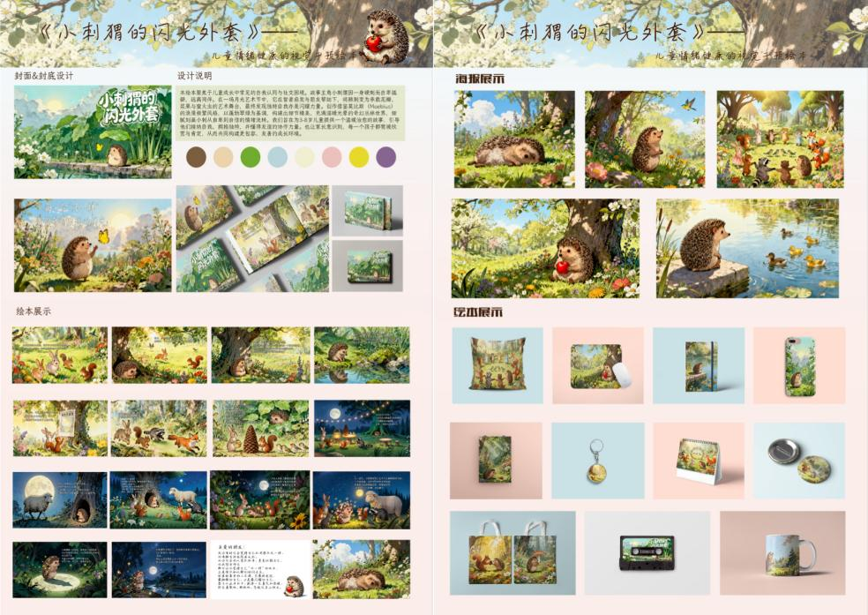Click the ceramic mug mockup
The width and height of the screenshot is (868, 615).
782,553
